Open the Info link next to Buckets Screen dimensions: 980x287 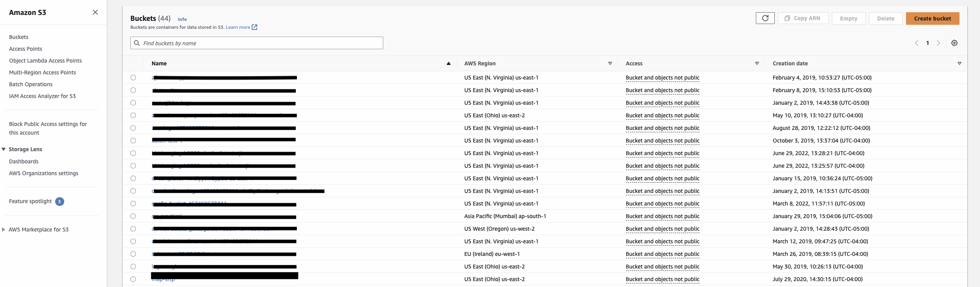point(182,19)
